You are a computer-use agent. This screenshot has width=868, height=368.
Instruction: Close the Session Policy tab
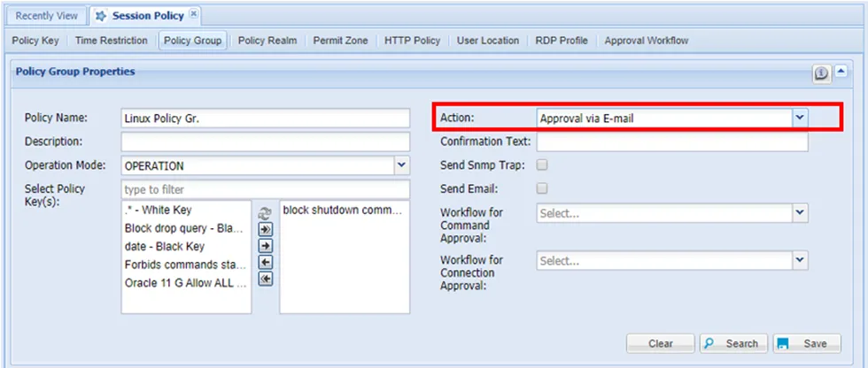pos(193,14)
